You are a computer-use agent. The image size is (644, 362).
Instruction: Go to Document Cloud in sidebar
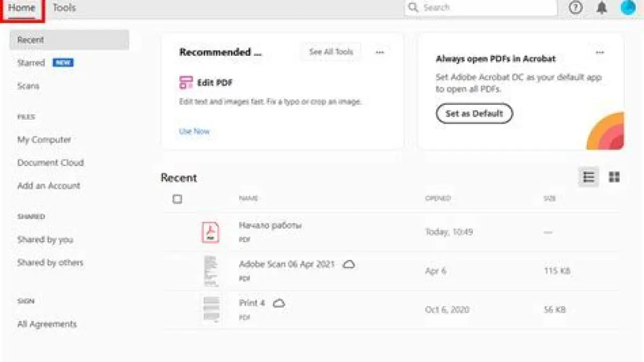pyautogui.click(x=50, y=163)
